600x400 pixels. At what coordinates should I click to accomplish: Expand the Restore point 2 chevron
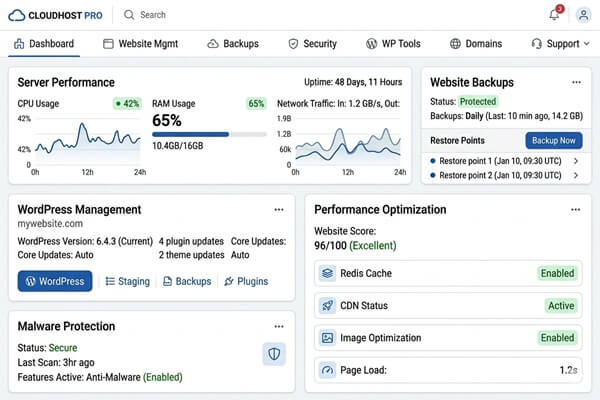tap(576, 175)
